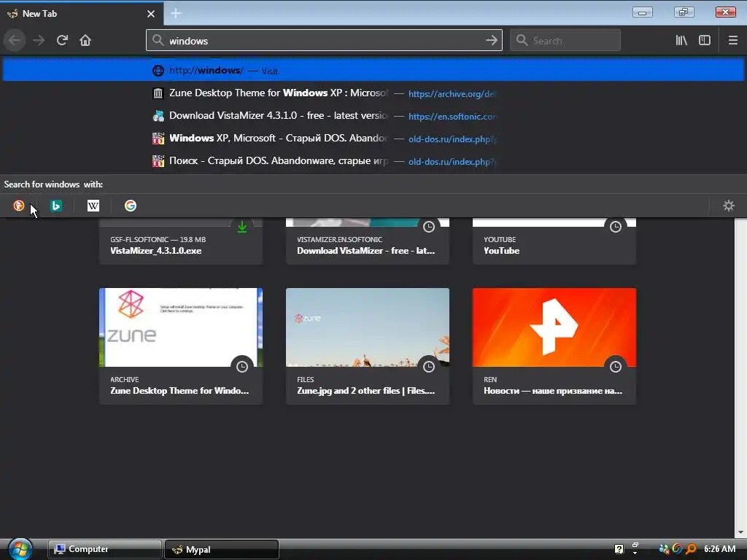Click history clock on Zune.jpg files tile
This screenshot has width=747, height=560.
click(x=429, y=367)
